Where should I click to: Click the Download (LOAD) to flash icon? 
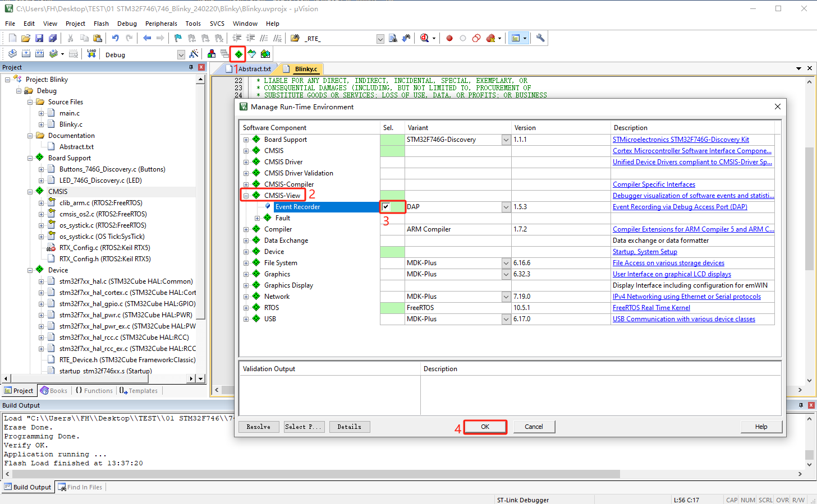[91, 54]
